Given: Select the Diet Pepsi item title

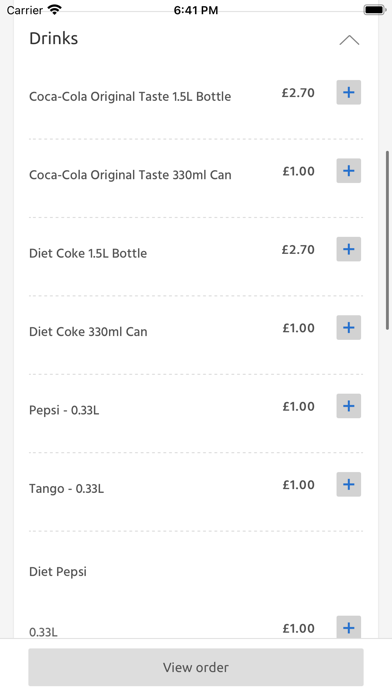Looking at the screenshot, I should pos(58,572).
